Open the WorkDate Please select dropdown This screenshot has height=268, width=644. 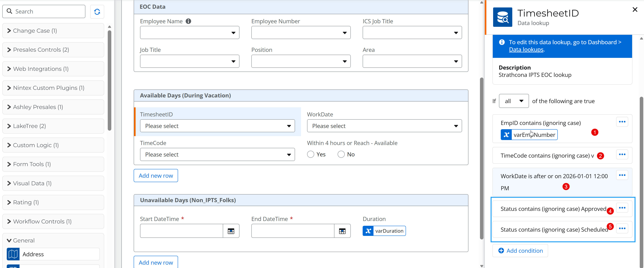384,126
